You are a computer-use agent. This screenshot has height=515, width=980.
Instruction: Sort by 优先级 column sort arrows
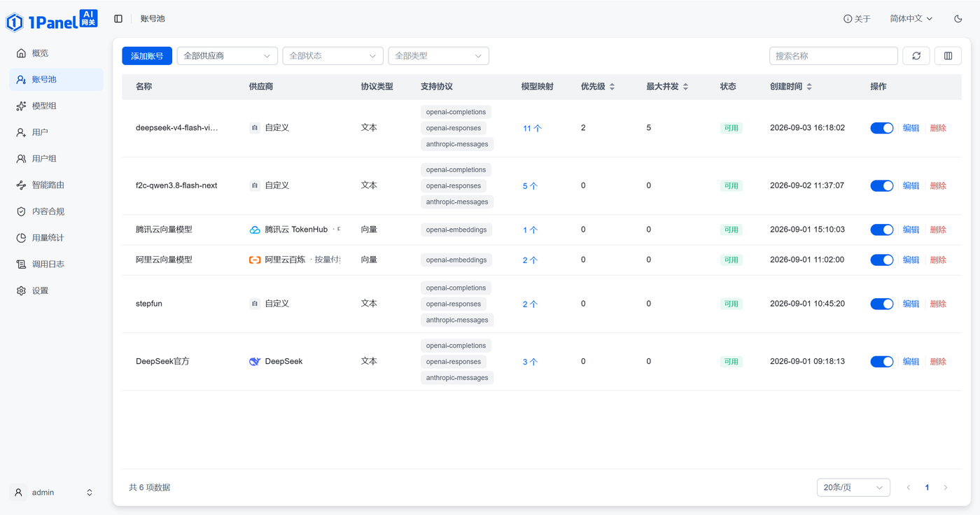[612, 87]
